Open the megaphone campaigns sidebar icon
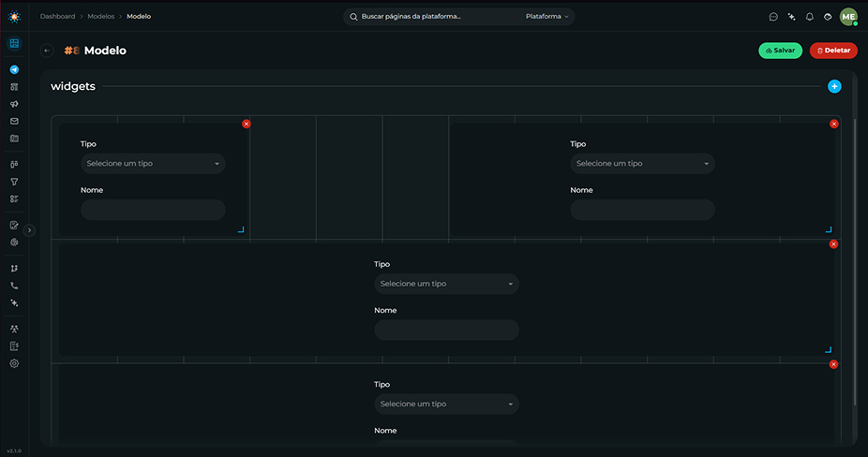 (x=14, y=104)
